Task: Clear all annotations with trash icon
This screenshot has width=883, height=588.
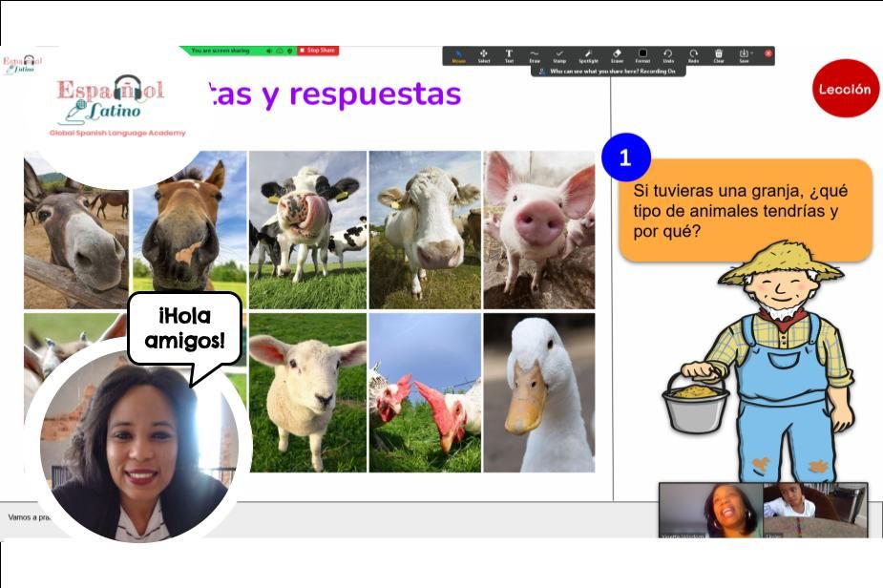Action: 719,55
